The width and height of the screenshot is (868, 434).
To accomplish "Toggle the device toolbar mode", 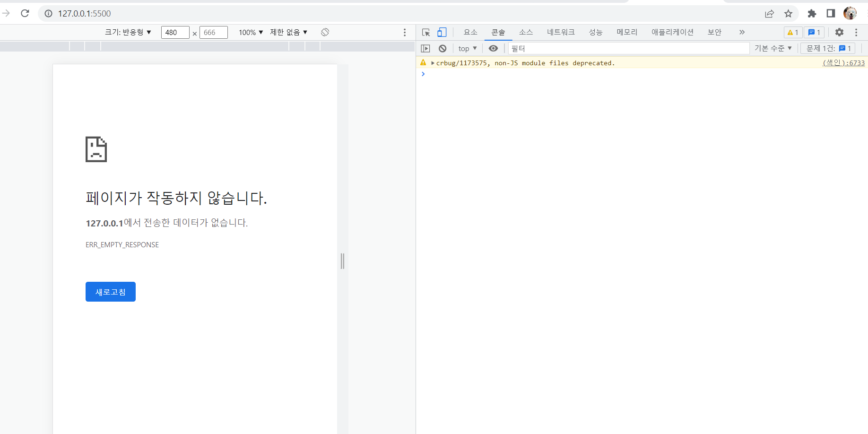I will pos(442,32).
